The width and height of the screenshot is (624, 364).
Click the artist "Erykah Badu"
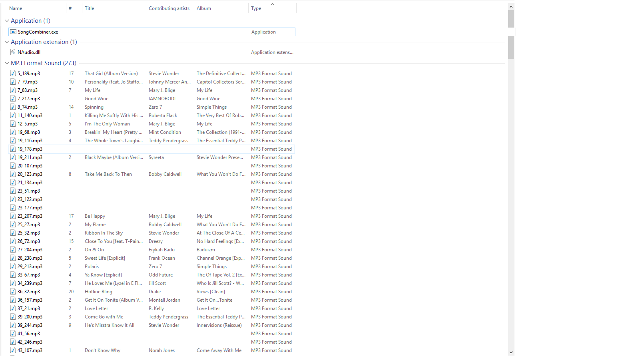click(161, 250)
